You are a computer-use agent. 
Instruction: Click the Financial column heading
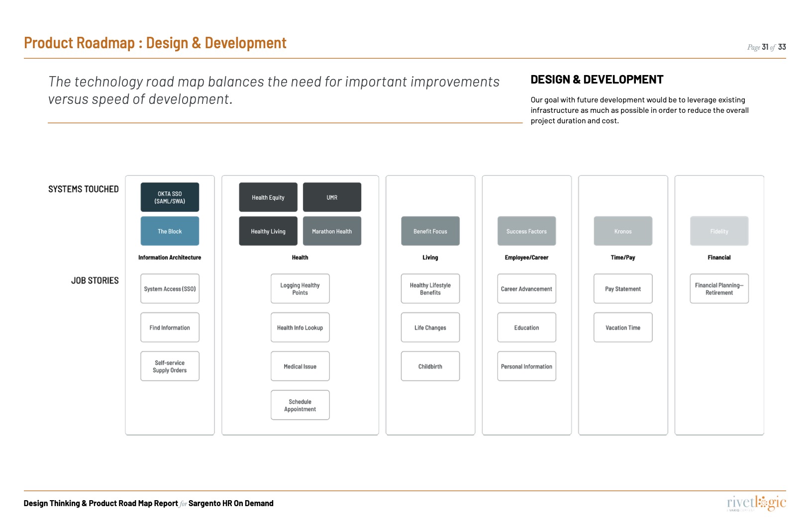(x=719, y=258)
